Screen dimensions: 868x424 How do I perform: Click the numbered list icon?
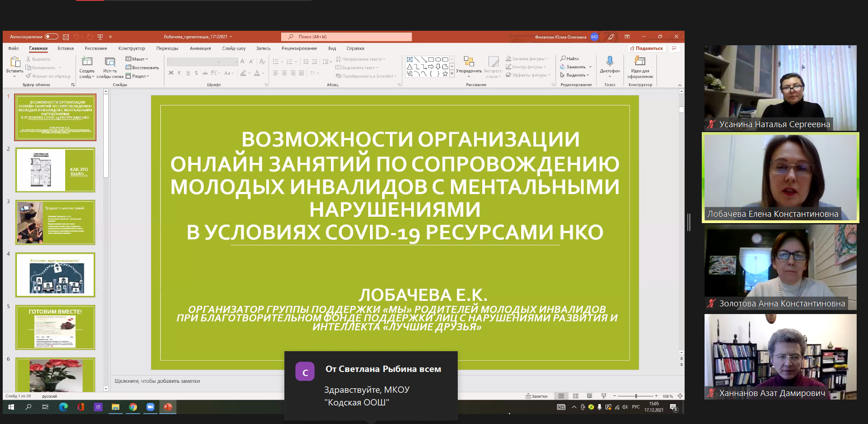point(289,62)
